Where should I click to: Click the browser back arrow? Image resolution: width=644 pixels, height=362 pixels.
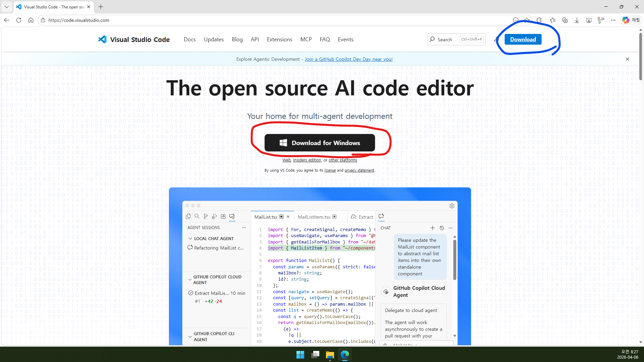tap(7, 20)
